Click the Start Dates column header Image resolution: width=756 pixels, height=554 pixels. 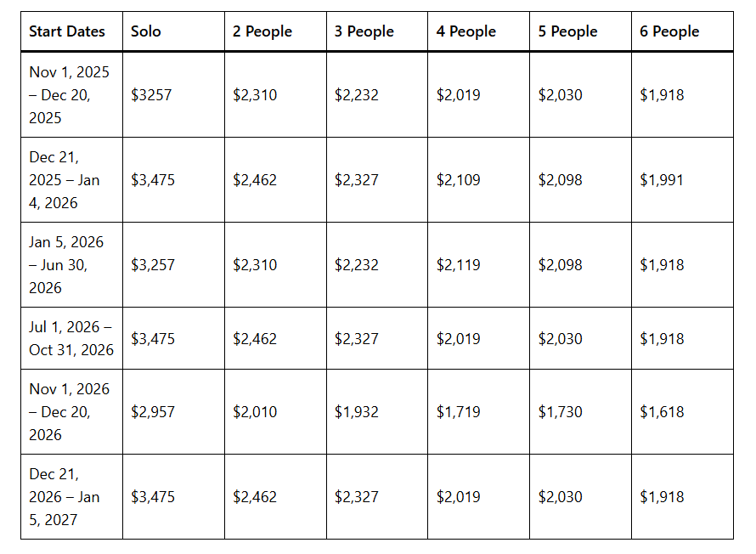pos(67,31)
